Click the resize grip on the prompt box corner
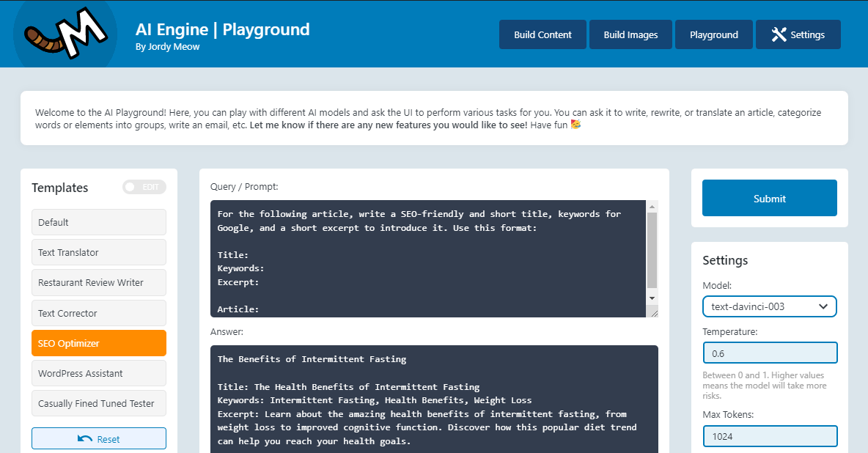 pyautogui.click(x=652, y=312)
